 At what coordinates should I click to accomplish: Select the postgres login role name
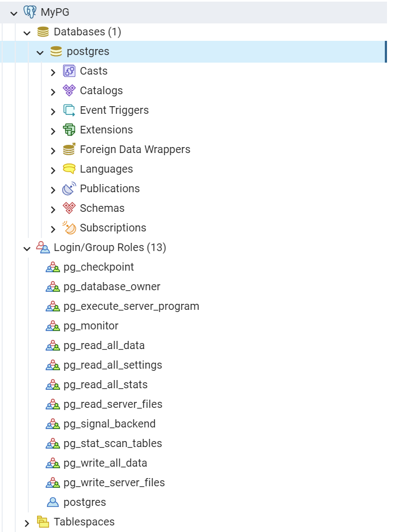pos(85,503)
